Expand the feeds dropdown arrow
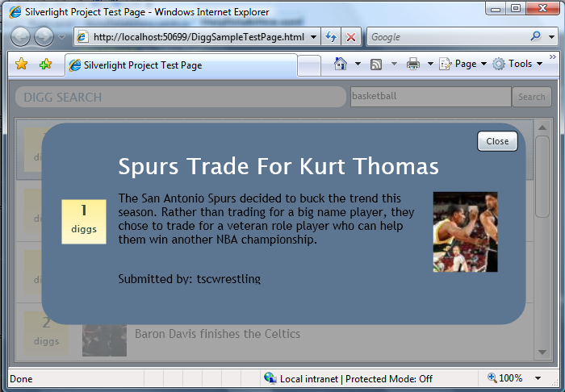 [394, 64]
